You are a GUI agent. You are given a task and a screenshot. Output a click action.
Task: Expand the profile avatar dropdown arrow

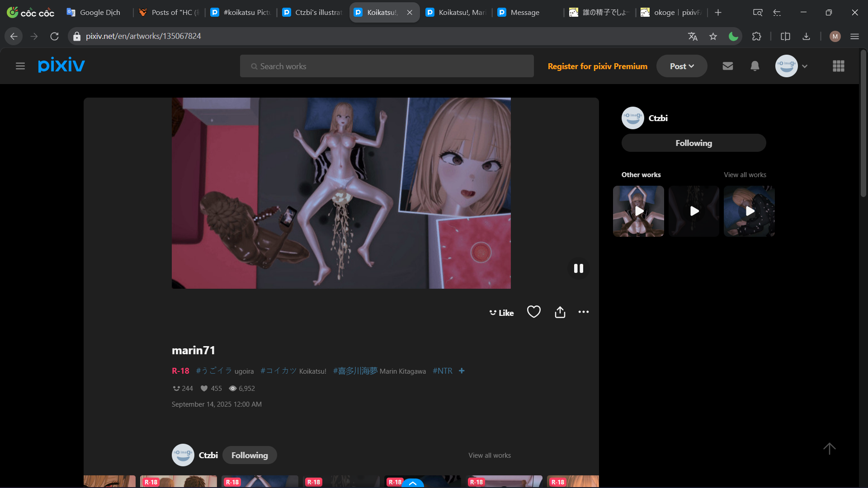point(805,66)
